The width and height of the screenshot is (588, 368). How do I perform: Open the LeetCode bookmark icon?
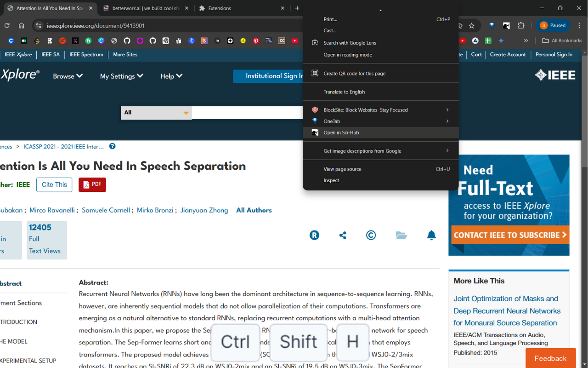click(x=37, y=41)
